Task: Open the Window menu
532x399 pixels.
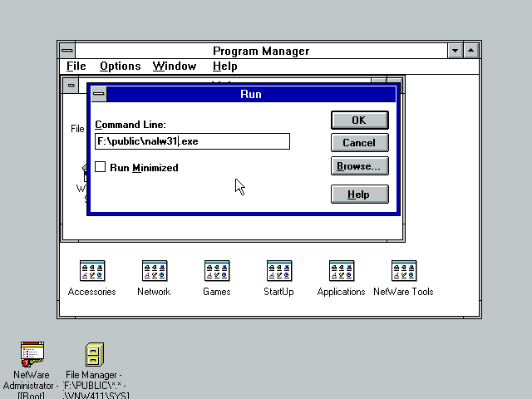Action: (175, 66)
